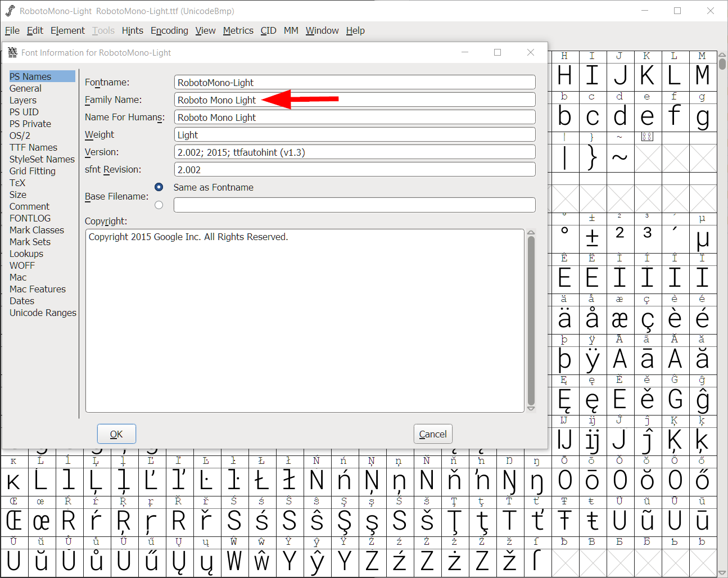Open the Encoding menu
The image size is (728, 578).
(x=169, y=30)
